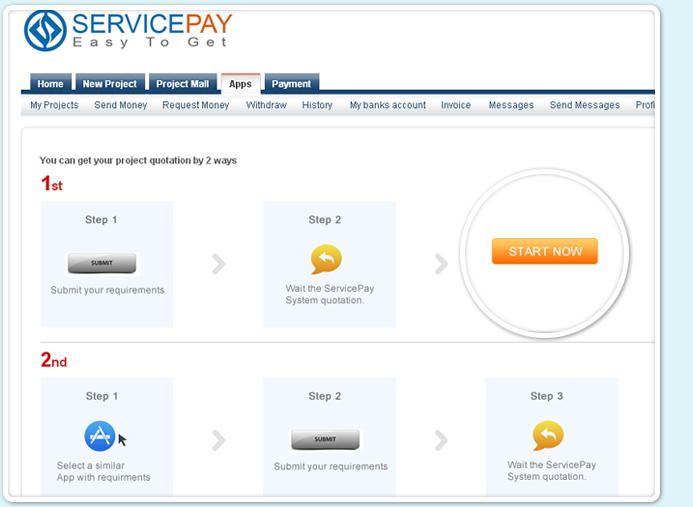
Task: Click the gray Submit icon in 2nd method Step 2
Action: tap(325, 440)
